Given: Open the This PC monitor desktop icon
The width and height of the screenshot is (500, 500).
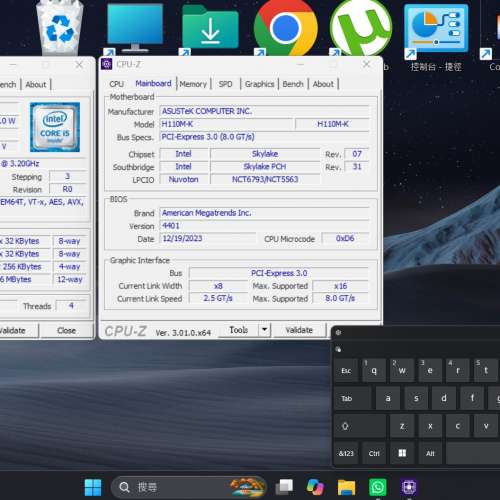Looking at the screenshot, I should pos(135,28).
